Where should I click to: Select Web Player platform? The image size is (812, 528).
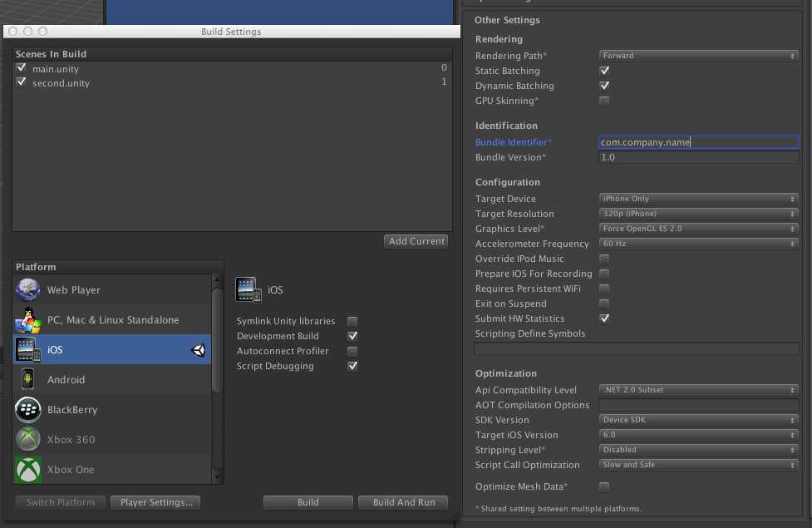(x=112, y=289)
